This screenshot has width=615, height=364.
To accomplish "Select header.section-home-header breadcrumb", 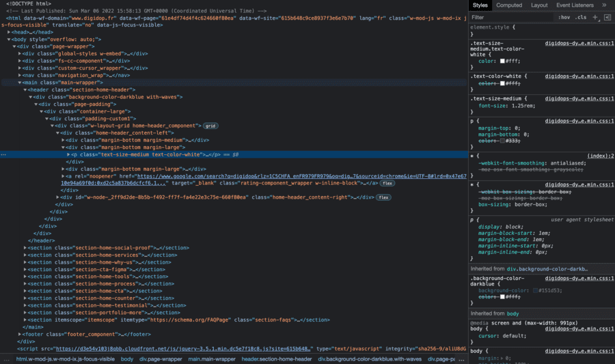I will point(277,359).
